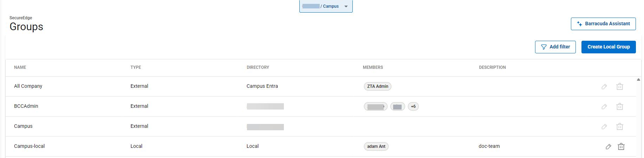Image resolution: width=644 pixels, height=158 pixels.
Task: Edit the Campus-local group
Action: (608, 146)
